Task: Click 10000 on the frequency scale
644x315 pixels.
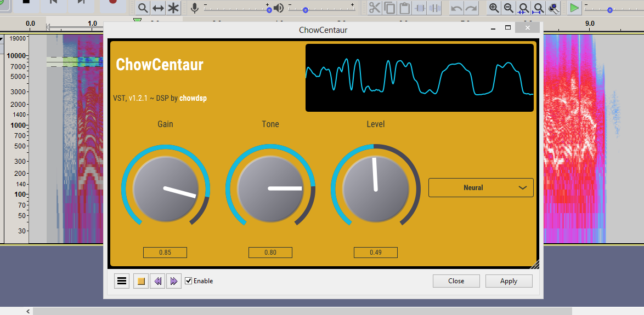Action: (x=17, y=55)
